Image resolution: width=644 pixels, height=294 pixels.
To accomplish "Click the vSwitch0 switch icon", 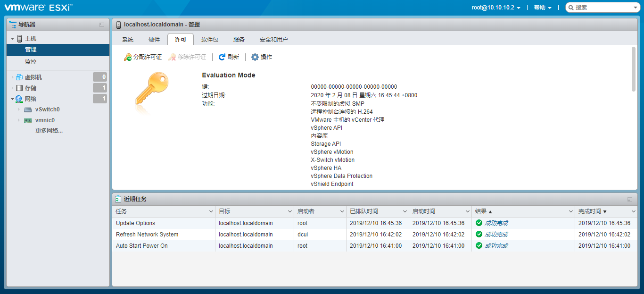I will pyautogui.click(x=28, y=109).
